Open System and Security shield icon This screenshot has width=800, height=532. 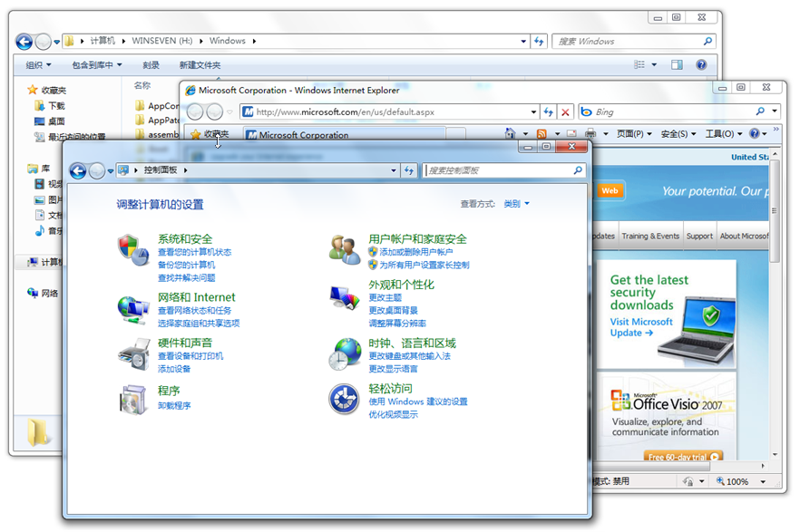click(x=132, y=250)
